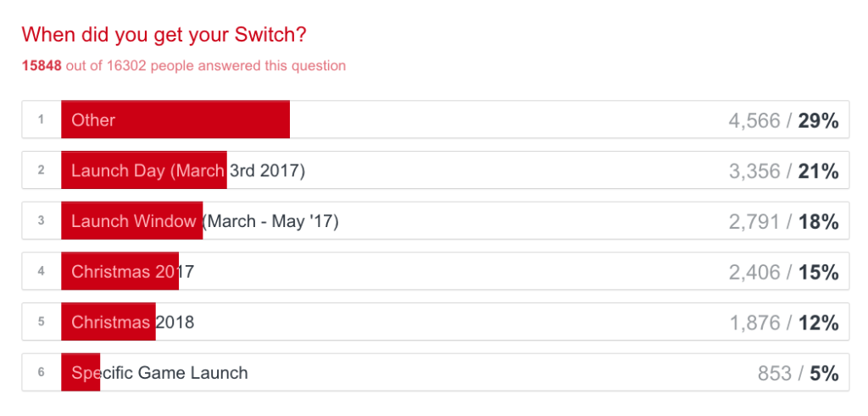Click the 853 / 5% result
The image size is (868, 416).
[x=798, y=374]
